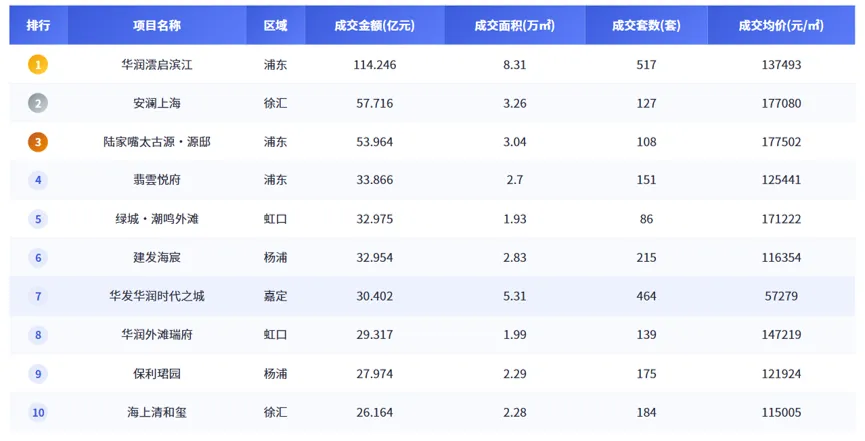The image size is (865, 441).
Task: Click the gold rank 1 badge
Action: pos(38,65)
